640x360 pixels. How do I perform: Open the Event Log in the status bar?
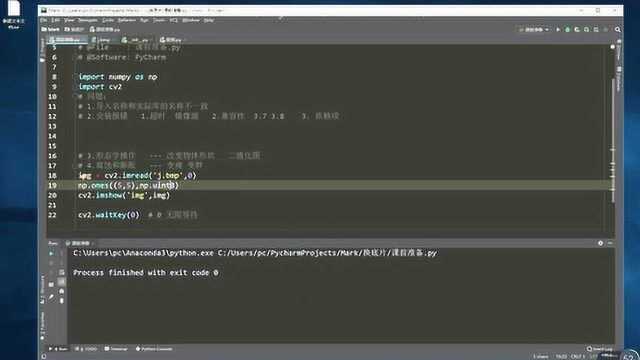600,349
